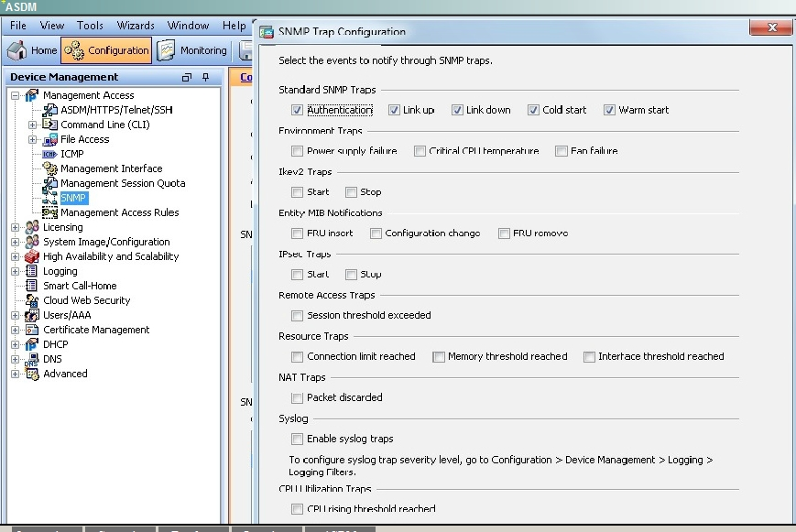Screen dimensions: 796x532
Task: Click the Management Interface gear icon
Action: (x=49, y=168)
